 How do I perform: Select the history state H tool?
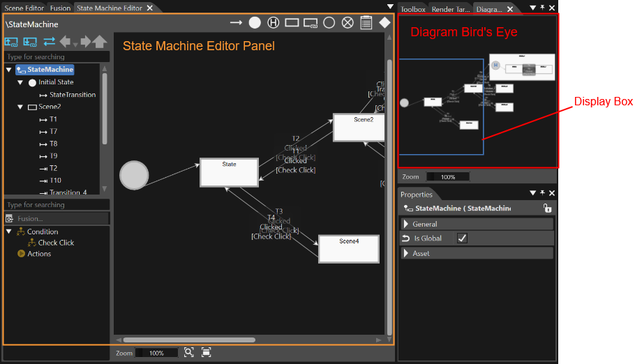274,23
